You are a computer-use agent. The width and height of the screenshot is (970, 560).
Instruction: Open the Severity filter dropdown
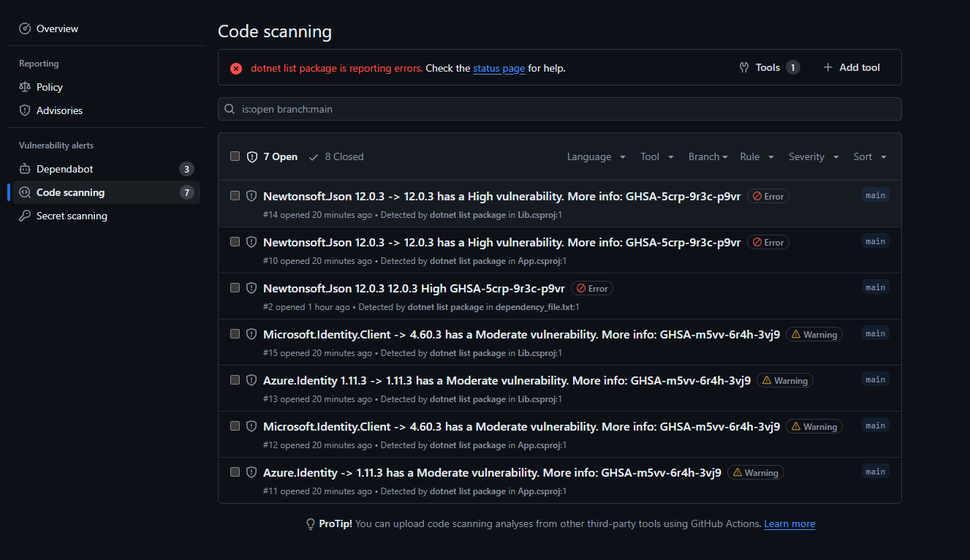click(x=814, y=156)
